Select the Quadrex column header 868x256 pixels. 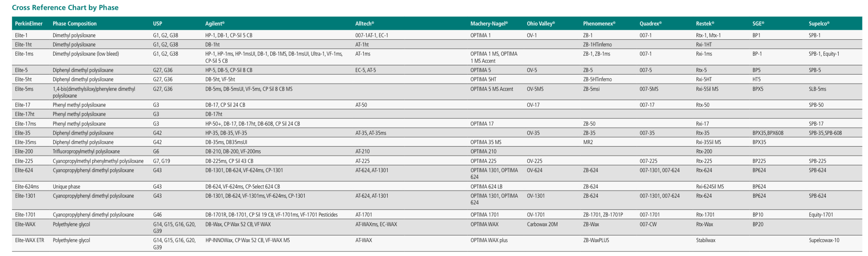[x=650, y=24]
